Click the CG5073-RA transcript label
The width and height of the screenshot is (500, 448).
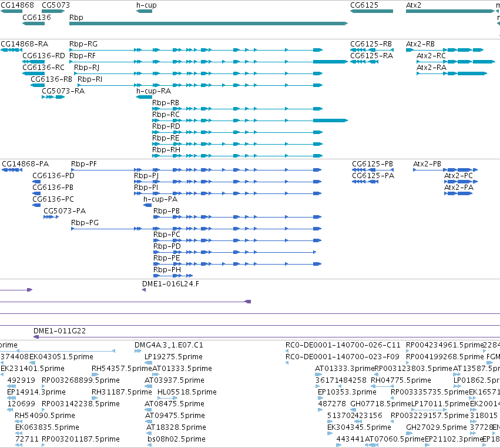63,91
